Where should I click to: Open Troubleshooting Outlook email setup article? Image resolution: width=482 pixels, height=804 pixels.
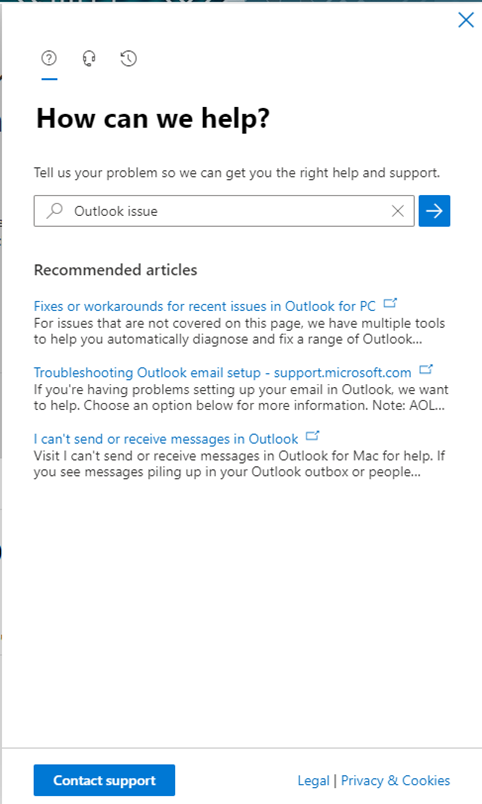[223, 372]
